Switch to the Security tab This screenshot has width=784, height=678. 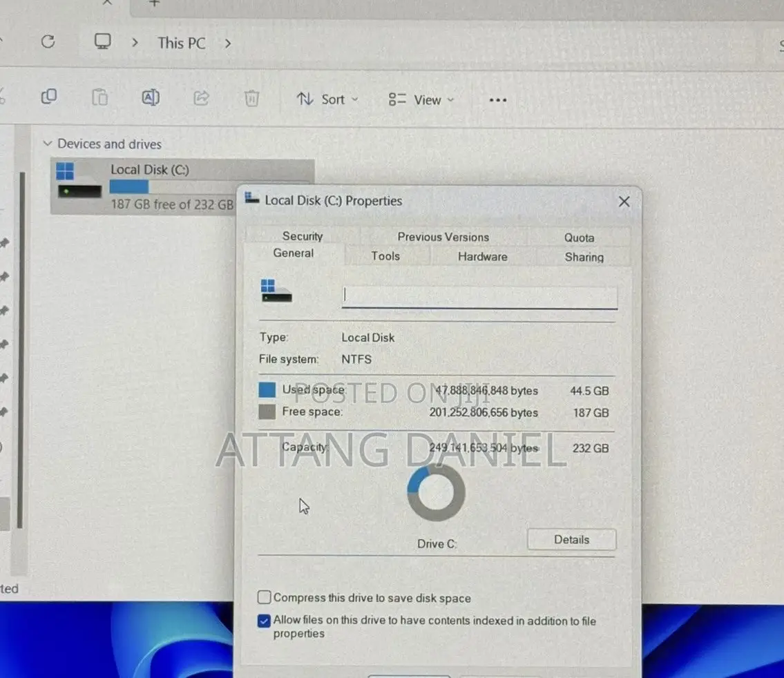[x=302, y=236]
